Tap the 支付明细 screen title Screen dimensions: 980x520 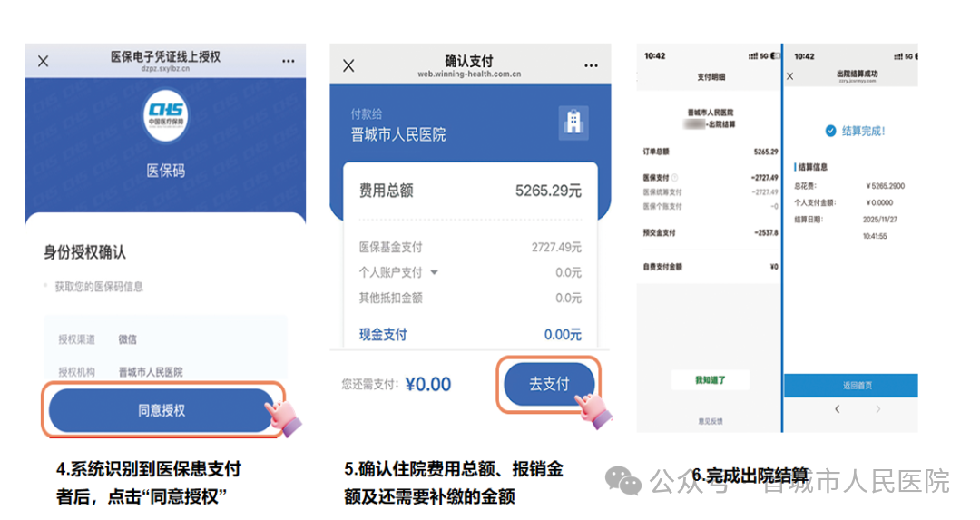(711, 77)
